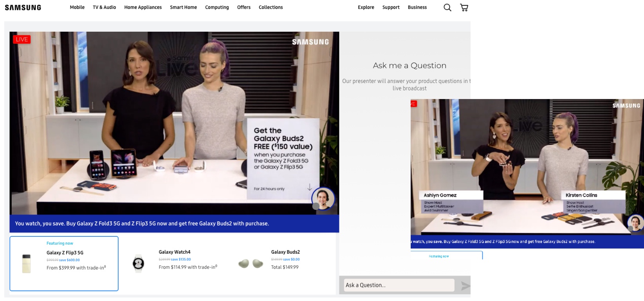This screenshot has width=644, height=301.
Task: Click the Galaxy Z Flip3 5G phone thumbnail
Action: click(27, 263)
